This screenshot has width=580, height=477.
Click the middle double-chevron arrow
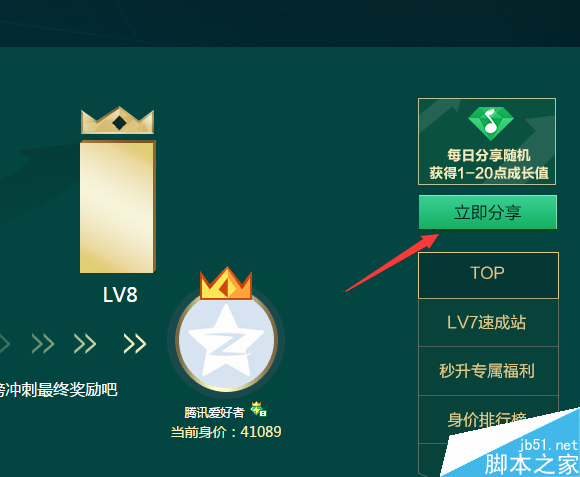[85, 344]
